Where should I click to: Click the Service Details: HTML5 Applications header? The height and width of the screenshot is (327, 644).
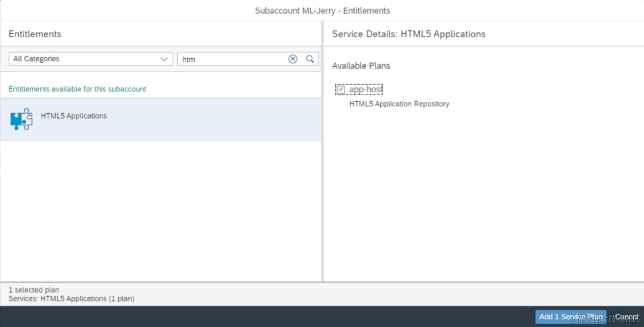coord(408,34)
